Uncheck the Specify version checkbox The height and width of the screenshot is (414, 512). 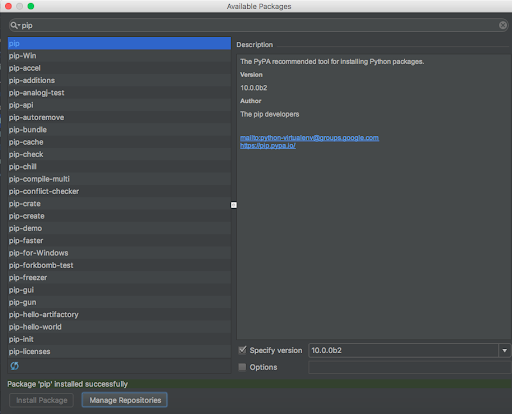click(x=242, y=350)
